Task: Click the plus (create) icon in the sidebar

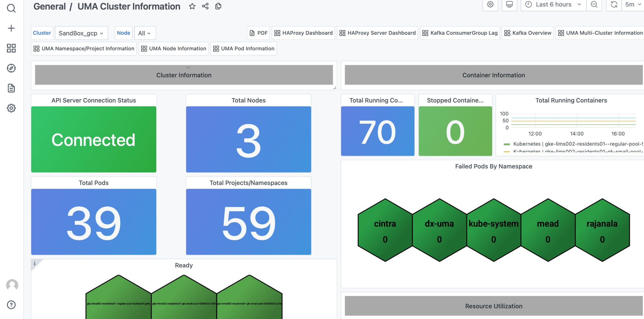Action: point(11,28)
